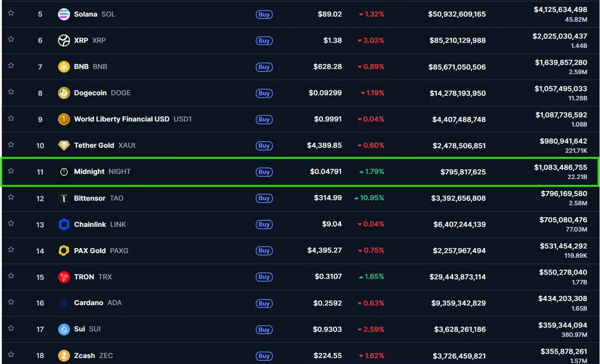The image size is (600, 364).
Task: Open the Bittensor logo icon
Action: coord(64,198)
